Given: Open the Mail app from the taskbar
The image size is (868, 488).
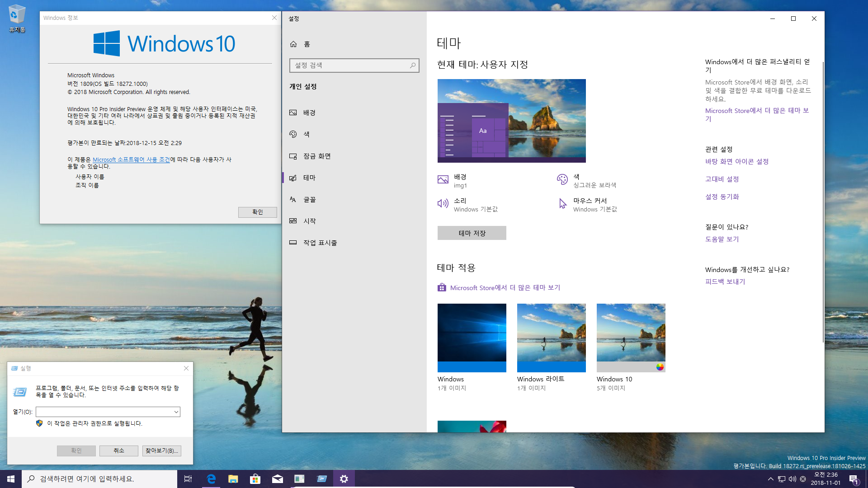Looking at the screenshot, I should pos(277,479).
